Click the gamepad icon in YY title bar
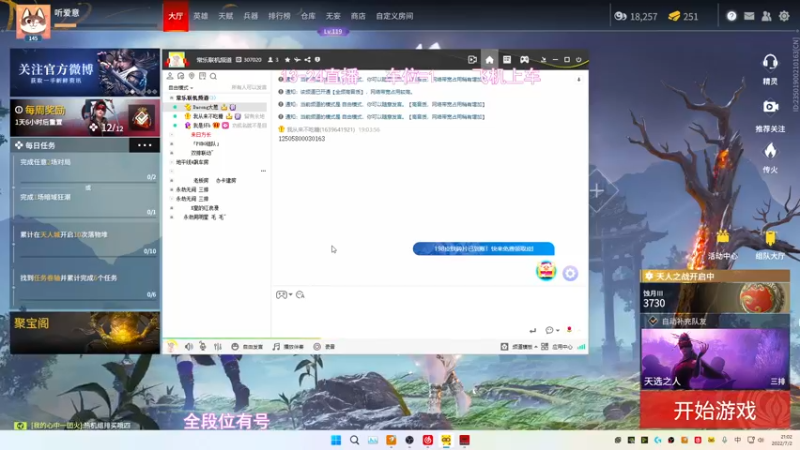This screenshot has height=450, width=800. click(524, 60)
